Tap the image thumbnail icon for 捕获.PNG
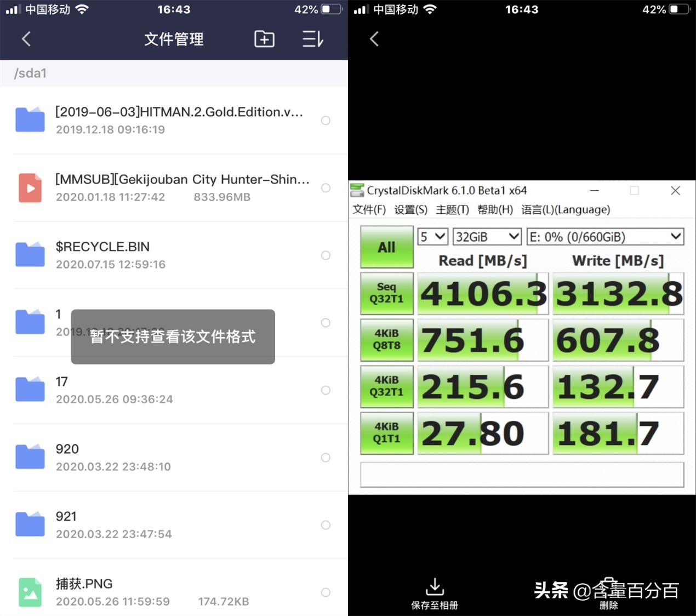The width and height of the screenshot is (696, 616). [x=30, y=592]
